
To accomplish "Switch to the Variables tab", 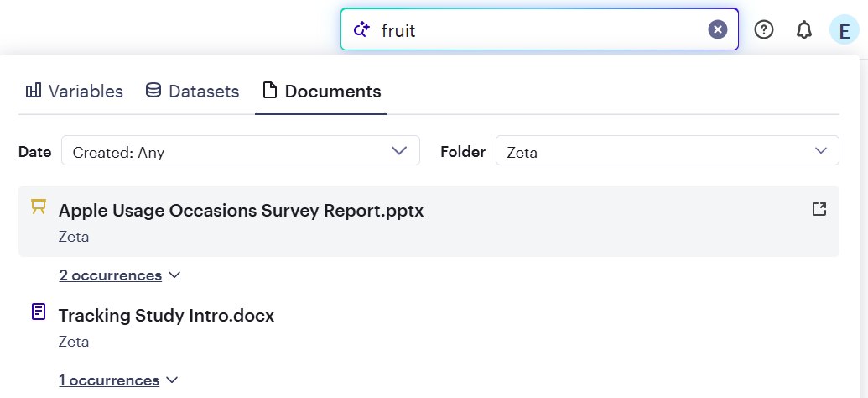I will [x=75, y=92].
